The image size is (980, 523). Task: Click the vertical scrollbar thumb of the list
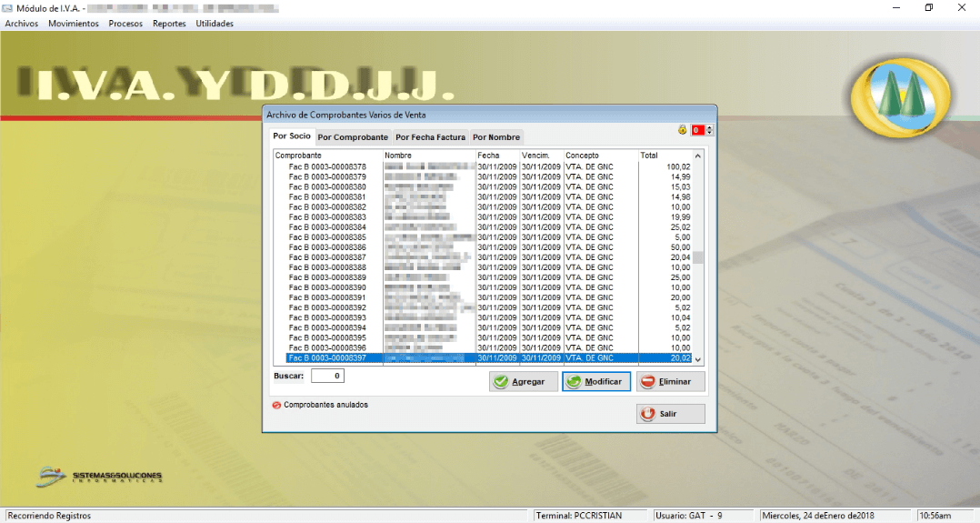click(698, 257)
